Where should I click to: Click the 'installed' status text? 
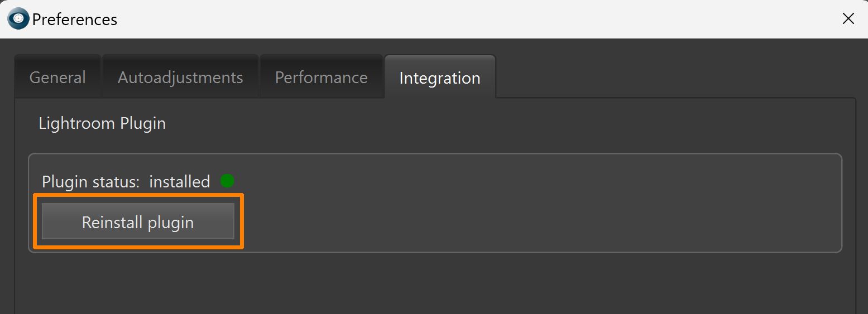coord(179,182)
